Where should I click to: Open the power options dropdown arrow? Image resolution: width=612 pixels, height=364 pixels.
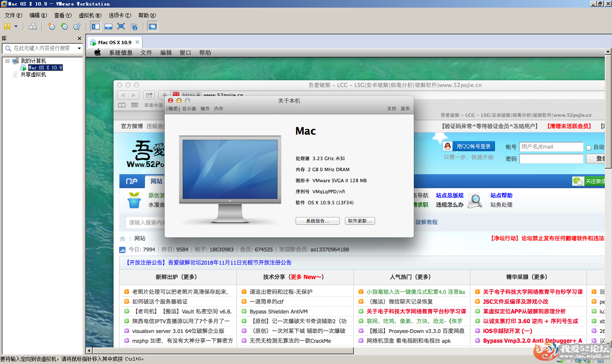point(16,26)
